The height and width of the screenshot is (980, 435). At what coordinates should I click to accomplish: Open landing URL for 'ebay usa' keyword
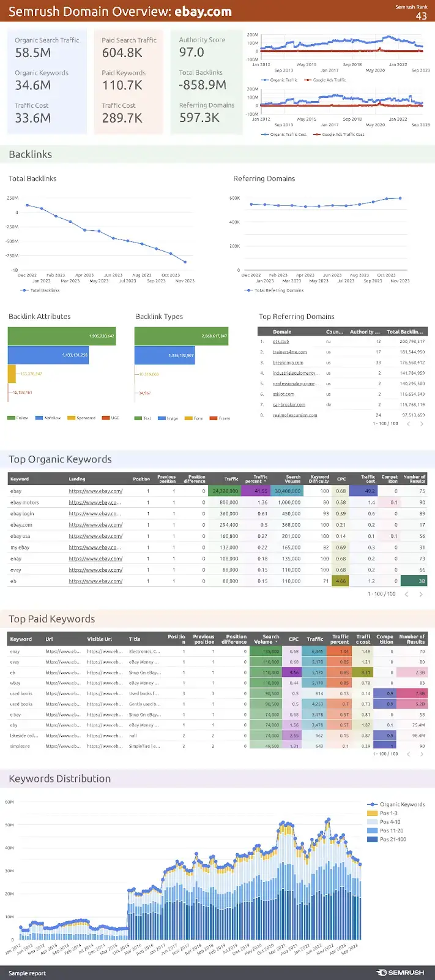(95, 536)
